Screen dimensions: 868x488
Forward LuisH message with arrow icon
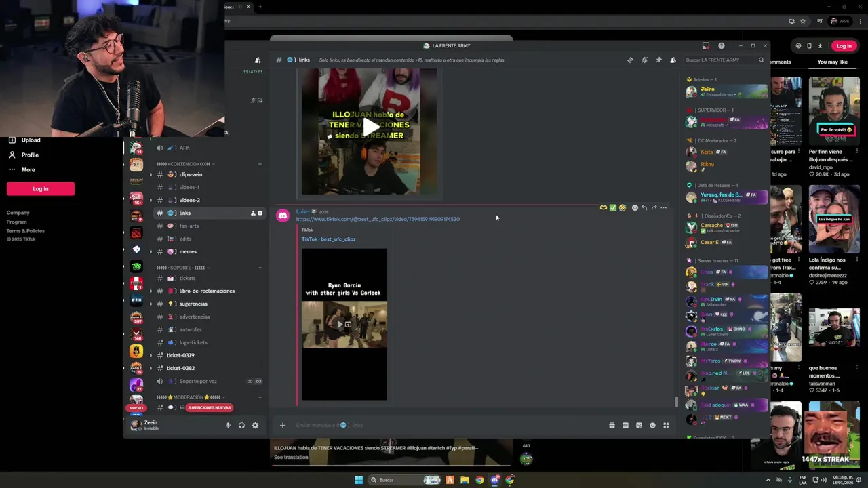click(x=654, y=207)
